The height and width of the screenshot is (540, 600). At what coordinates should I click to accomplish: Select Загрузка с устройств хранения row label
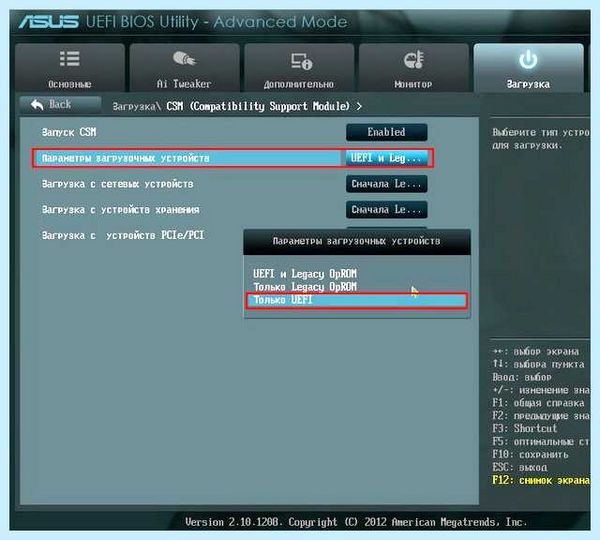[121, 210]
